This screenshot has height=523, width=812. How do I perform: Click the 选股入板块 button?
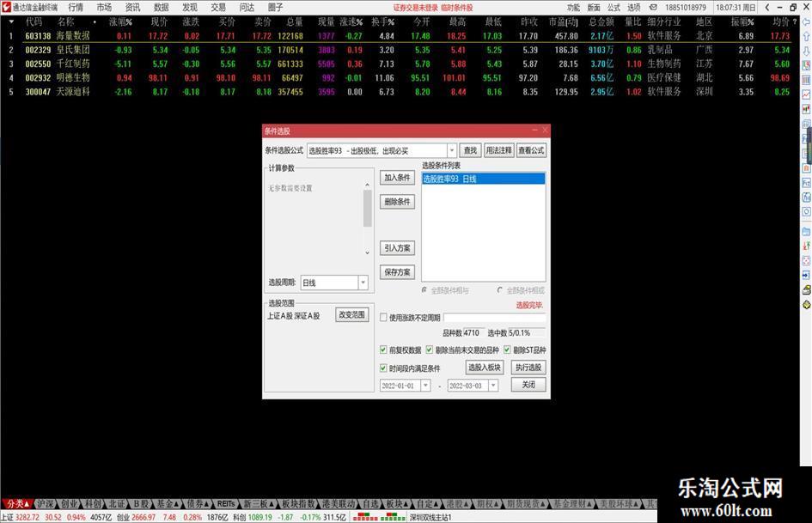[x=485, y=368]
